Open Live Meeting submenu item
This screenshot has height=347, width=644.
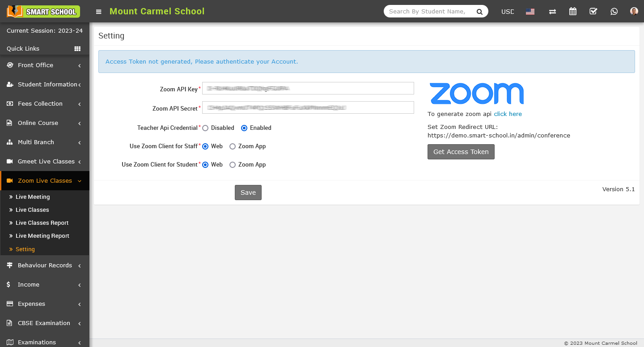(33, 197)
